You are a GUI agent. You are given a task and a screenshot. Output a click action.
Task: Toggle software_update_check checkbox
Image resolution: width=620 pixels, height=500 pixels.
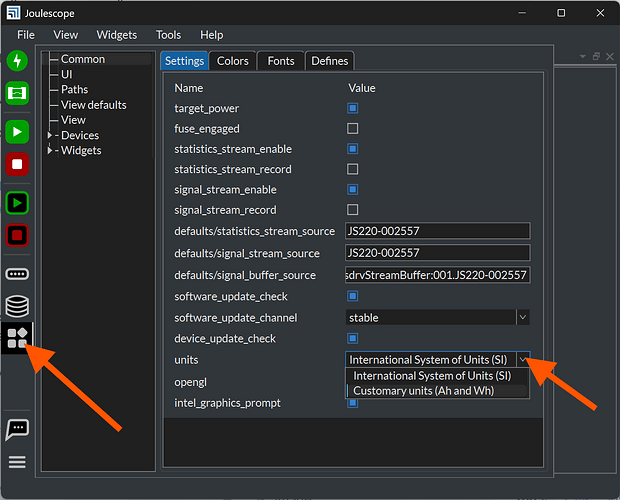[x=352, y=296]
